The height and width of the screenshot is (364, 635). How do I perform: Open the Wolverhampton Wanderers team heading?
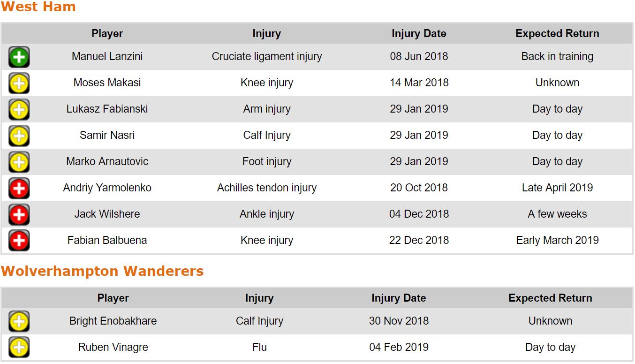[x=102, y=271]
